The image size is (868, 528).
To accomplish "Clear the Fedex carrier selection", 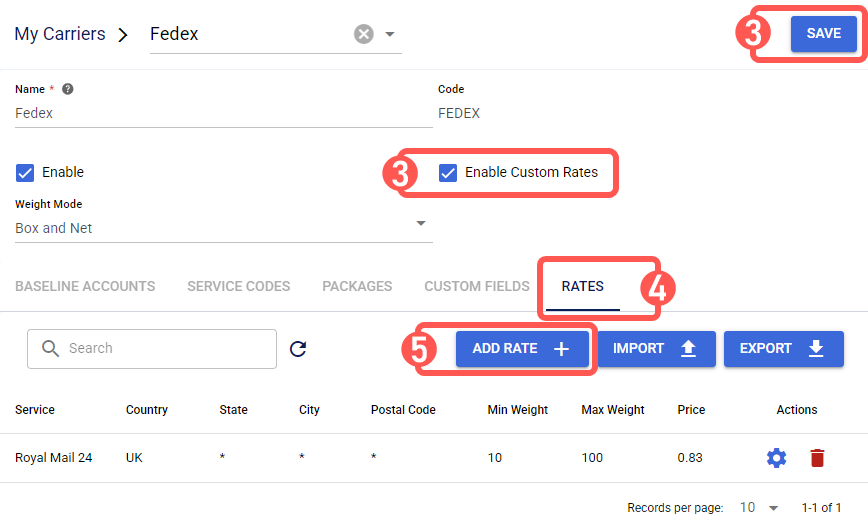I will pyautogui.click(x=364, y=34).
